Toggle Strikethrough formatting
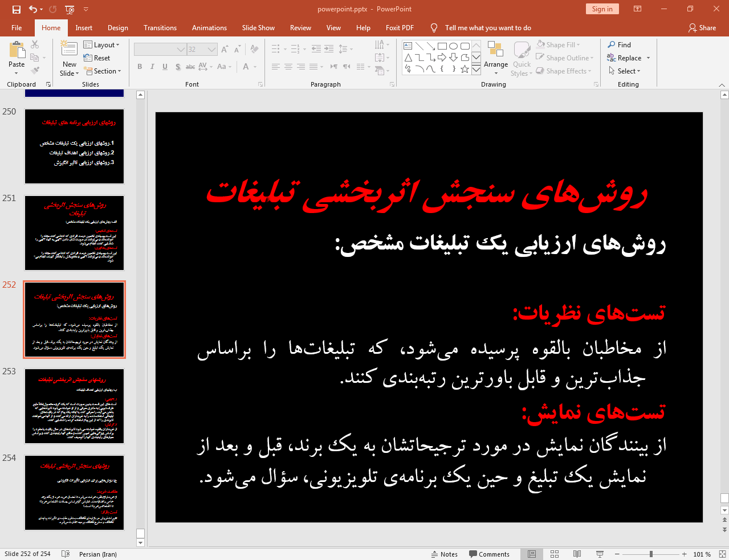 [190, 67]
